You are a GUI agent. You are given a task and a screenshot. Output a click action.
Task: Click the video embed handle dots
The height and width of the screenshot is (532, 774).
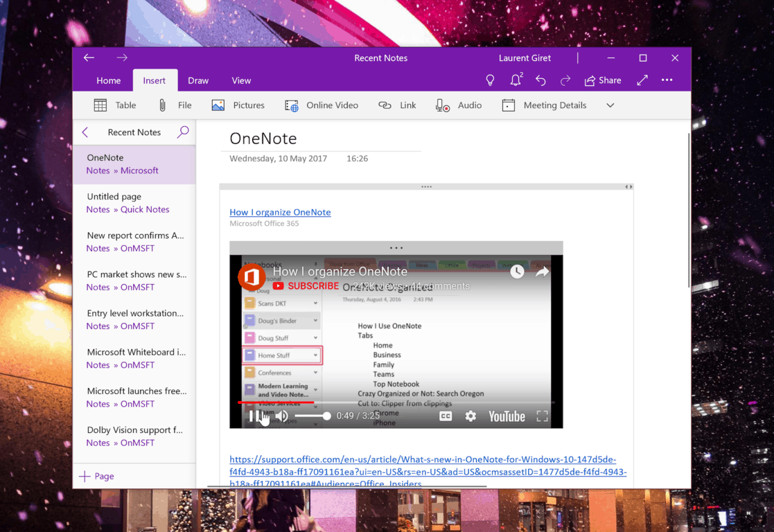tap(396, 248)
